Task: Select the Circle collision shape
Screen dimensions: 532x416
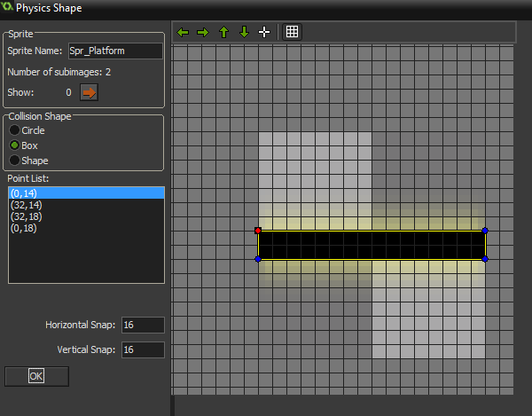Action: point(15,130)
